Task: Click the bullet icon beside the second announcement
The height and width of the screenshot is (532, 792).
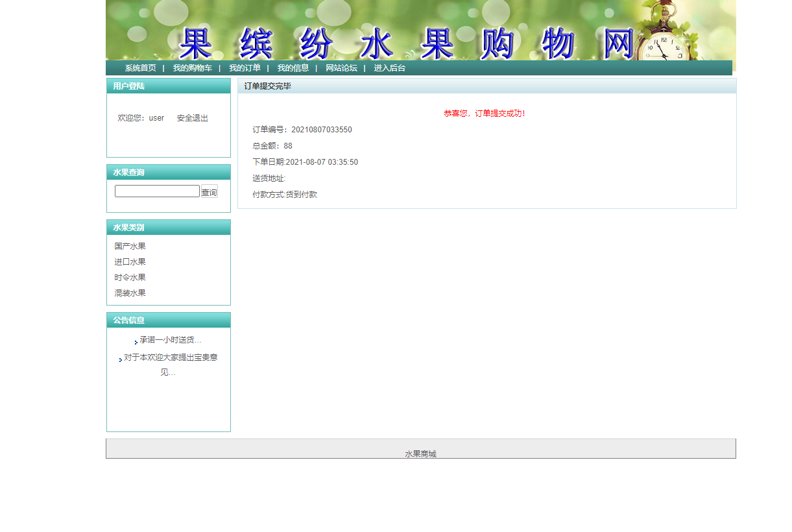Action: click(x=120, y=359)
